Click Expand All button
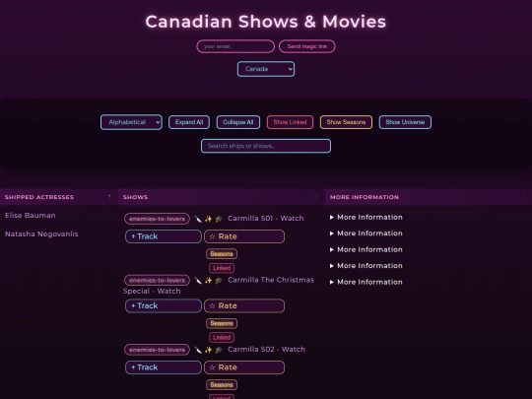 point(189,122)
